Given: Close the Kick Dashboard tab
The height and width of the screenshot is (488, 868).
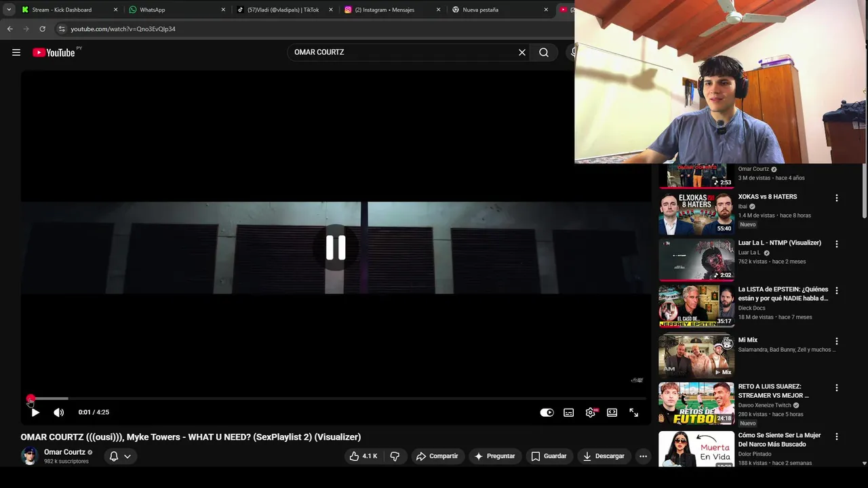Looking at the screenshot, I should point(115,9).
